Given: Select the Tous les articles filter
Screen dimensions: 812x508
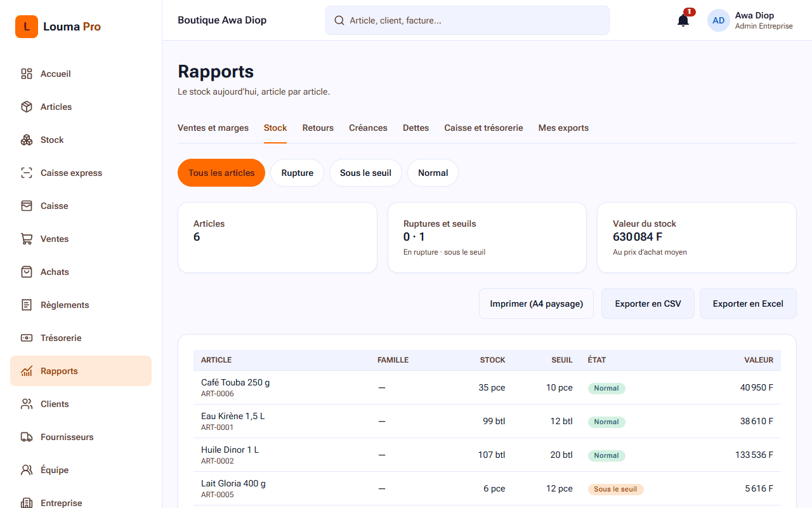Looking at the screenshot, I should pos(221,173).
